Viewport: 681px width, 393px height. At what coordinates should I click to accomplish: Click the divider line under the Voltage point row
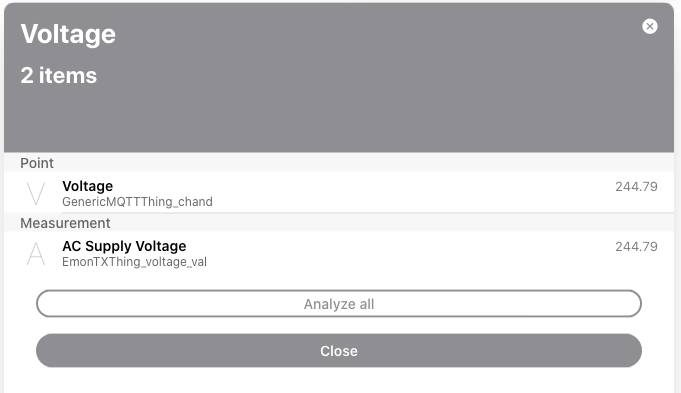point(368,213)
